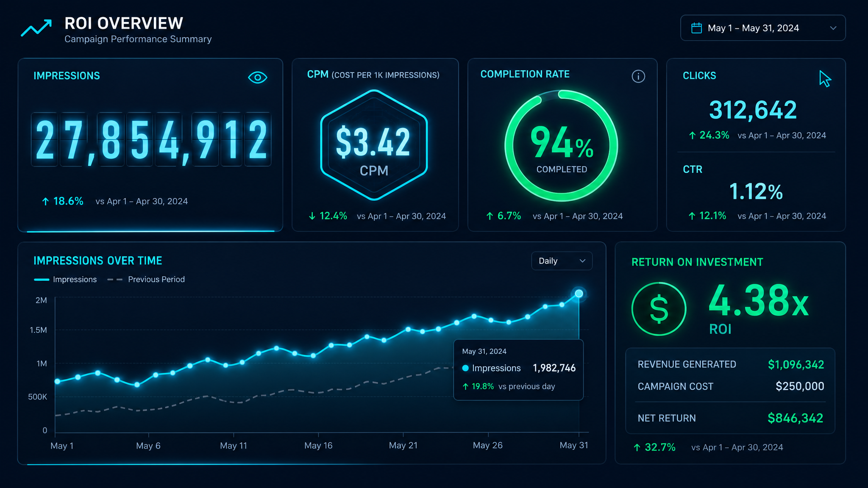Click the May 26 x-axis label
Screen dimensions: 868x488
tap(488, 445)
